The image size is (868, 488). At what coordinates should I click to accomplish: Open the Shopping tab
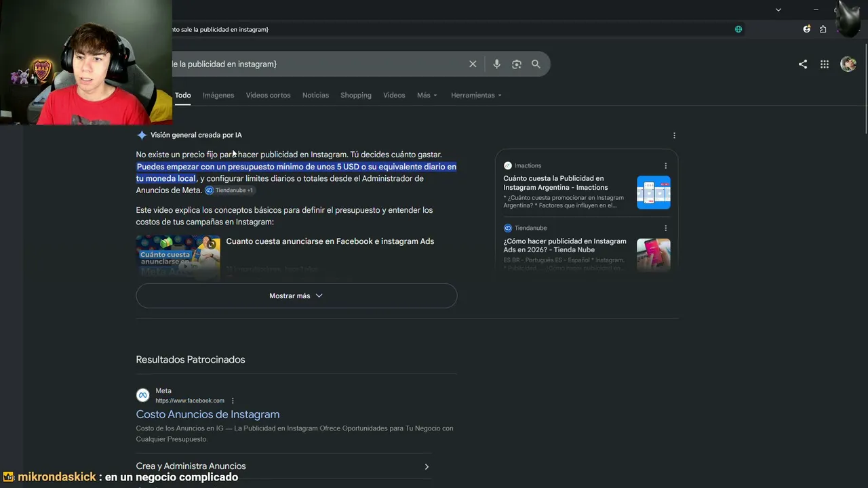(356, 96)
